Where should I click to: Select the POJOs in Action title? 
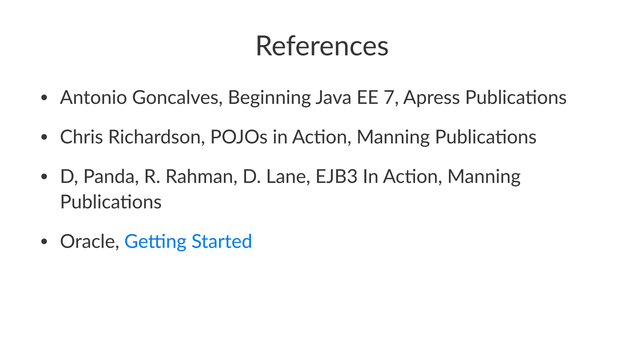click(x=278, y=137)
